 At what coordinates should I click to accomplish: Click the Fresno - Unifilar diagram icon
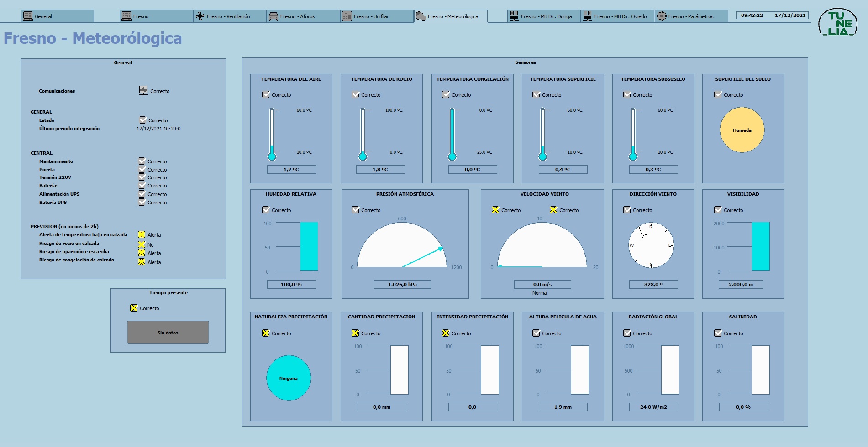[347, 16]
